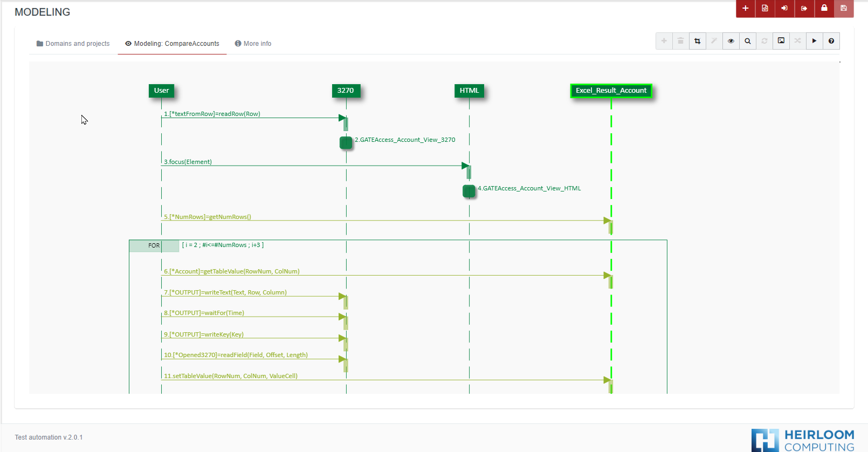Click the picture image icon in the toolbar
Image resolution: width=868 pixels, height=452 pixels.
781,41
